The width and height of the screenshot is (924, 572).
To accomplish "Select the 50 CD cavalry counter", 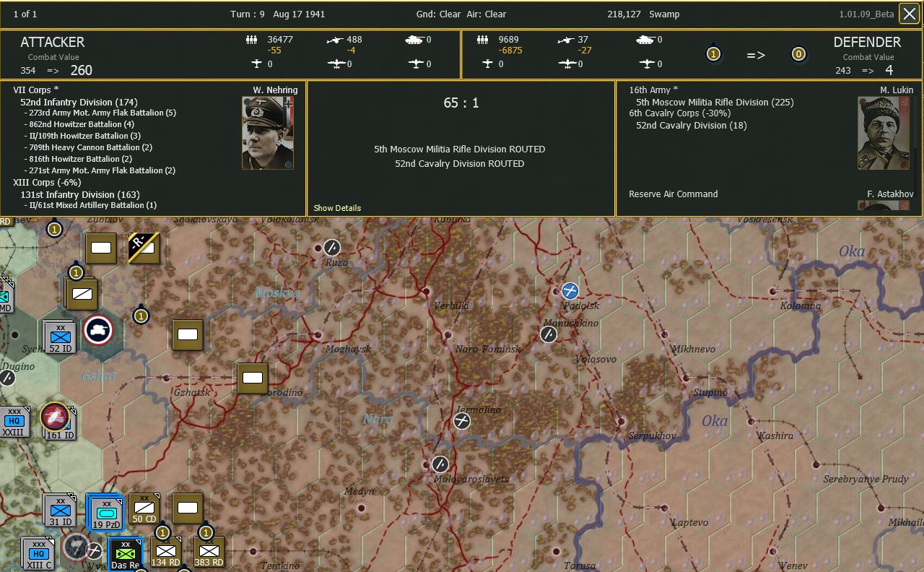I will pos(144,508).
